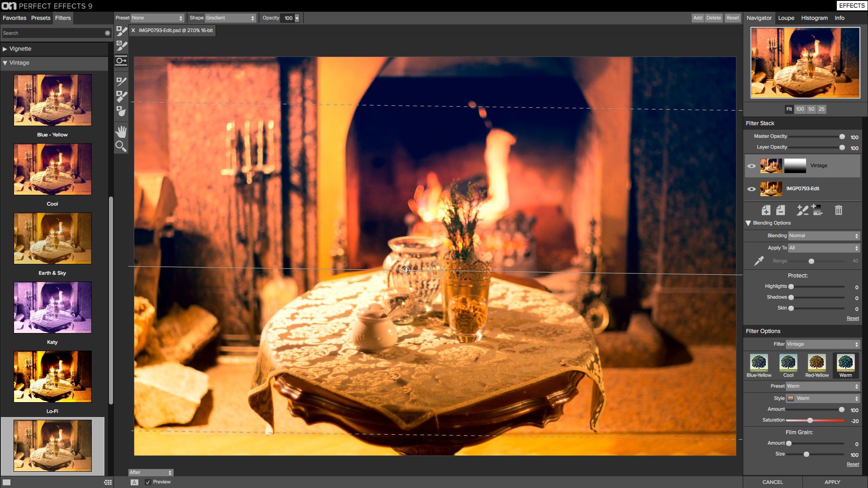Viewport: 868px width, 488px height.
Task: Pick the eyedropper color range tool
Action: coord(759,261)
